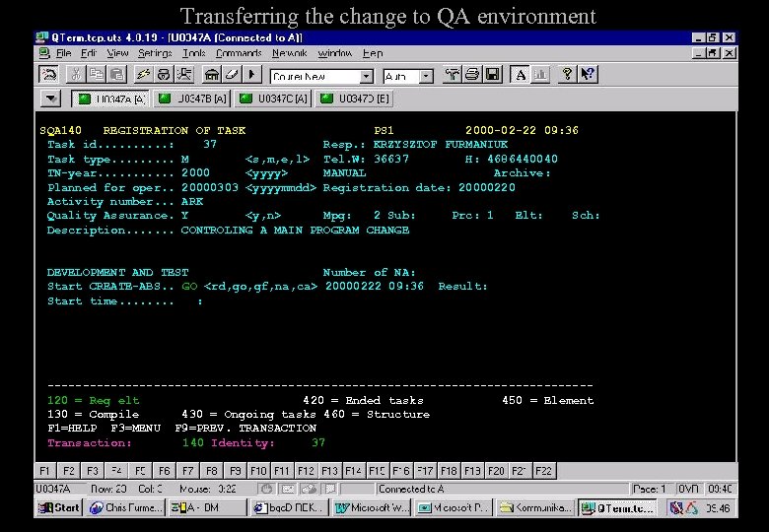Screen dimensions: 769x532
Task: Click the F1 function key button
Action: 45,471
